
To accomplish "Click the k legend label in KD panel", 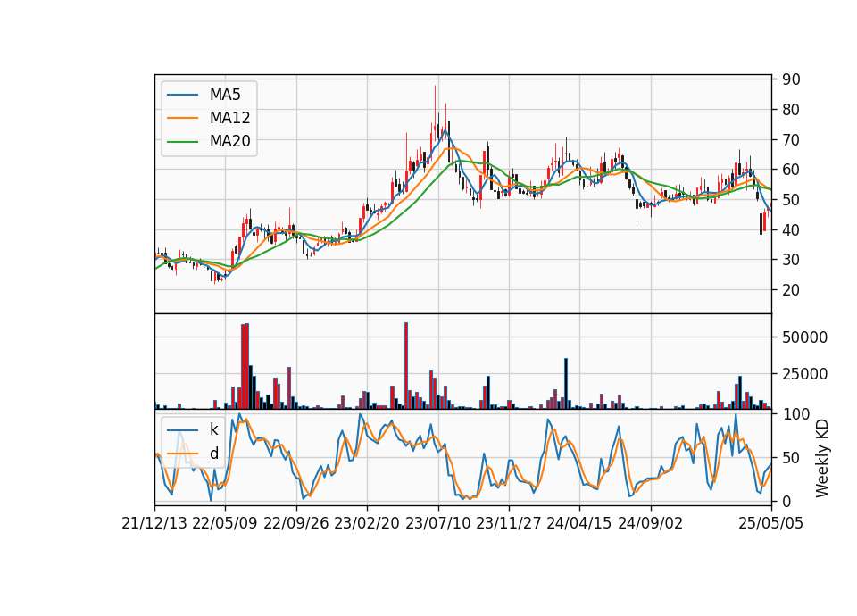I will click(x=213, y=429).
